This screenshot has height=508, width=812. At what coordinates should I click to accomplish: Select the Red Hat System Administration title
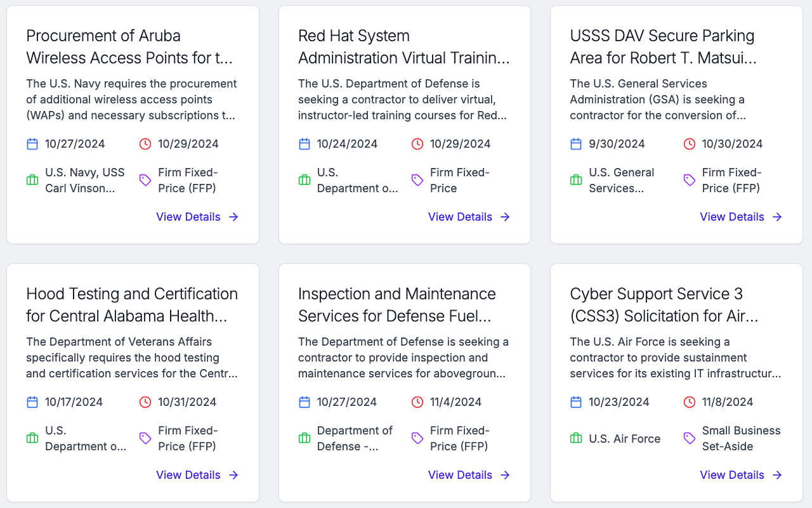click(403, 47)
